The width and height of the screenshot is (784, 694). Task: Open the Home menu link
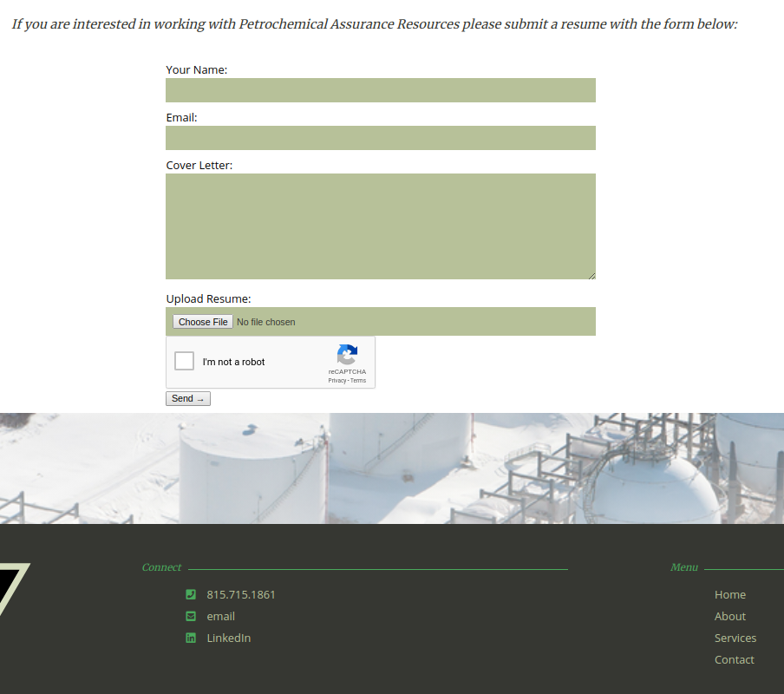[x=729, y=594]
